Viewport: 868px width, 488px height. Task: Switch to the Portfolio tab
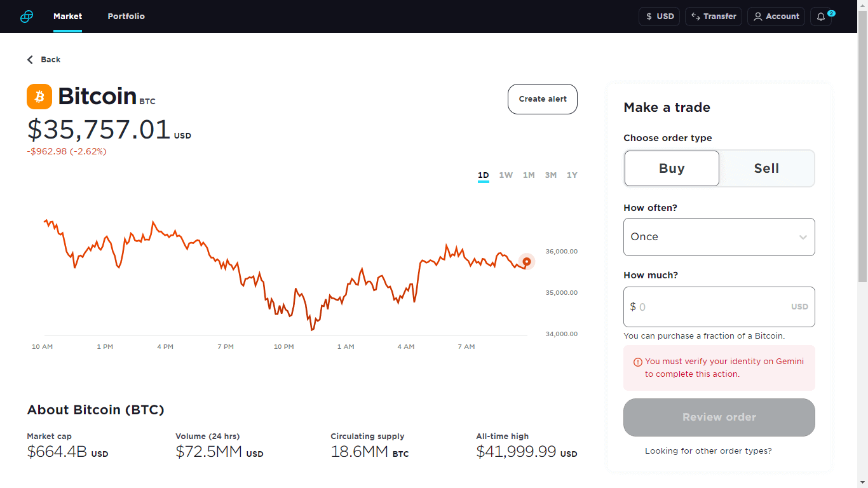tap(126, 17)
